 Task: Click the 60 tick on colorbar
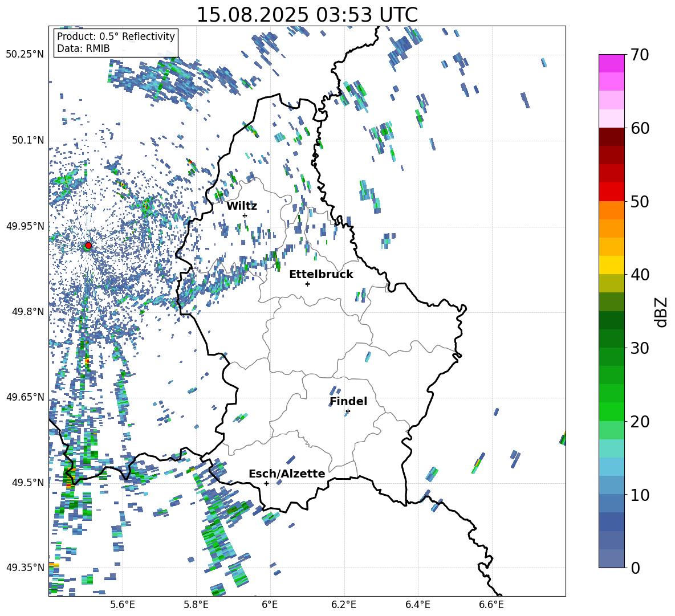[639, 128]
